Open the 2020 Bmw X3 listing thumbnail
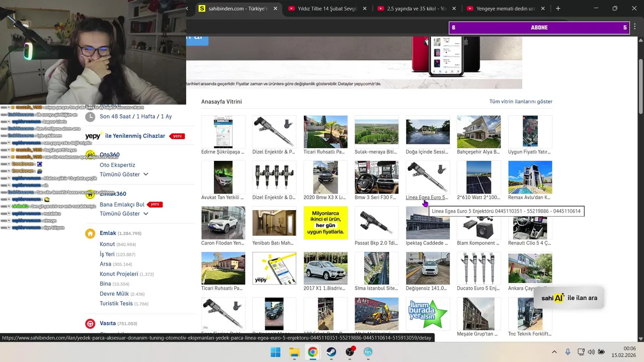The width and height of the screenshot is (644, 362). (326, 177)
